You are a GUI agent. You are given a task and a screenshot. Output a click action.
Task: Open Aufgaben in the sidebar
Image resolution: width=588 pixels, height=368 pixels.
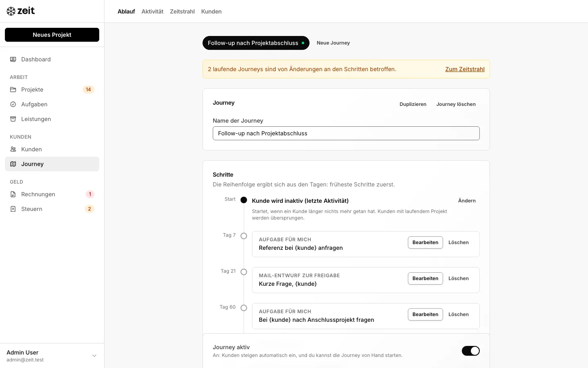(x=52, y=104)
